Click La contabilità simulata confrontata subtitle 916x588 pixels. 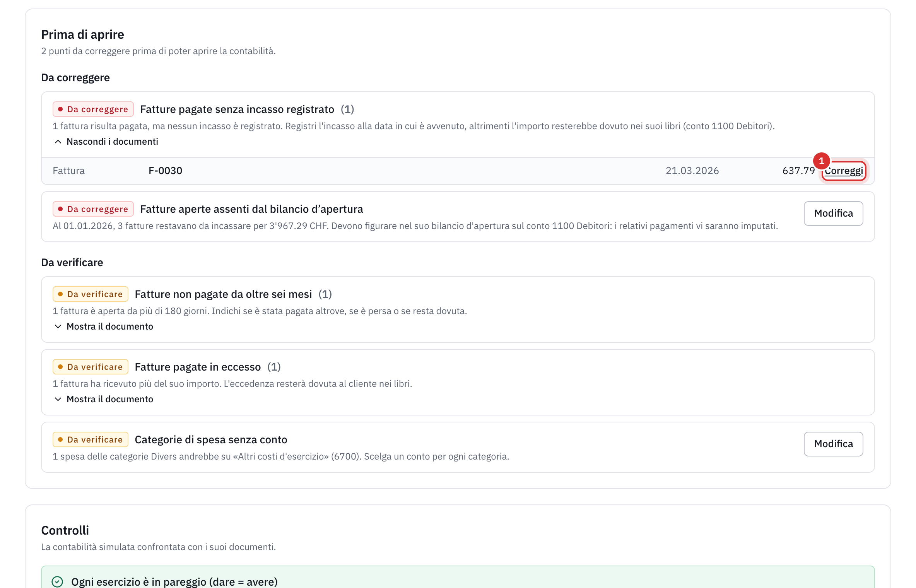click(x=158, y=547)
